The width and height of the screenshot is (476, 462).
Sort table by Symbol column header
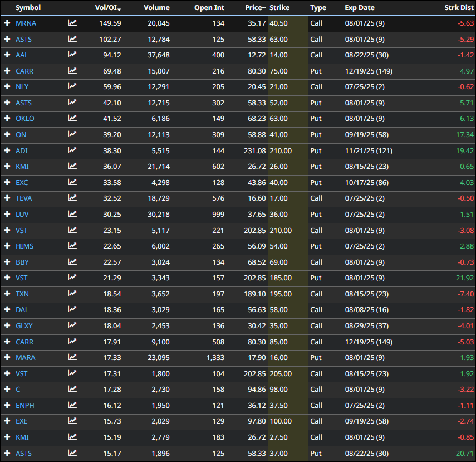pyautogui.click(x=28, y=8)
